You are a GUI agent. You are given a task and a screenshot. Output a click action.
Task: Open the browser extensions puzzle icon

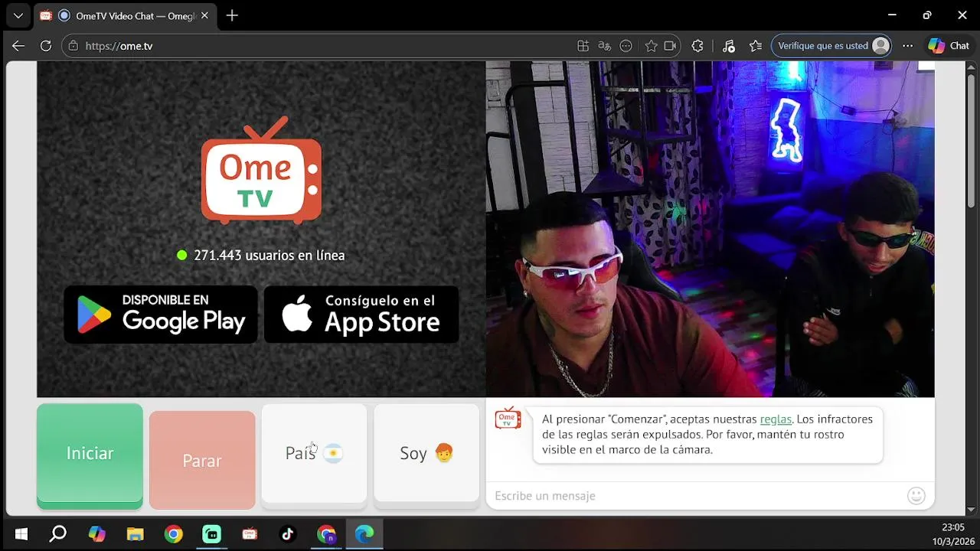(697, 46)
